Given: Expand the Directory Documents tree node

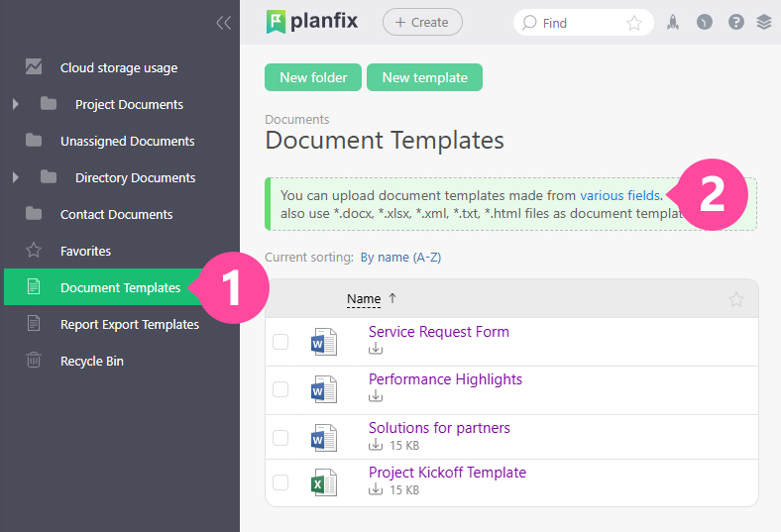Looking at the screenshot, I should pyautogui.click(x=16, y=177).
